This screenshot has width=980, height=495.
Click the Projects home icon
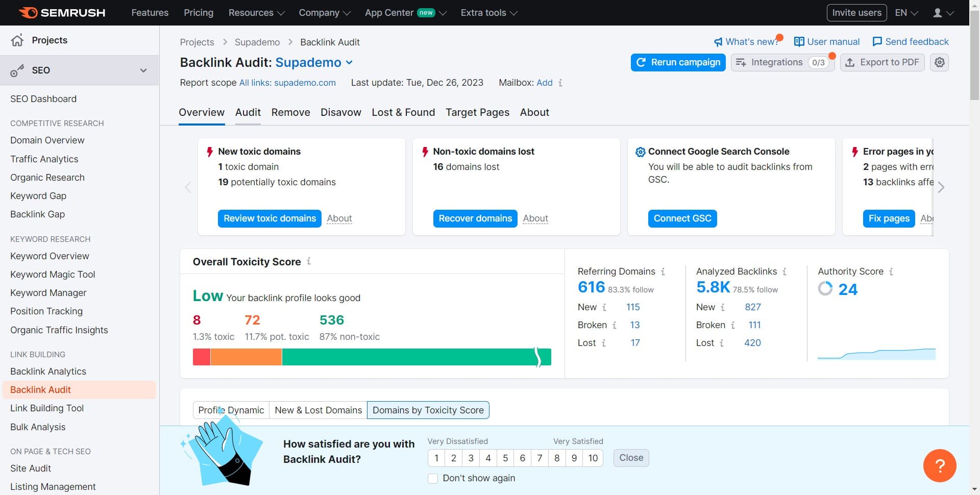click(17, 40)
